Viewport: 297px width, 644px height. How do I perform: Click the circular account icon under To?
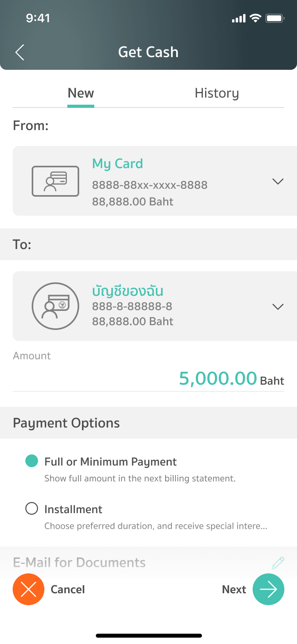55,306
